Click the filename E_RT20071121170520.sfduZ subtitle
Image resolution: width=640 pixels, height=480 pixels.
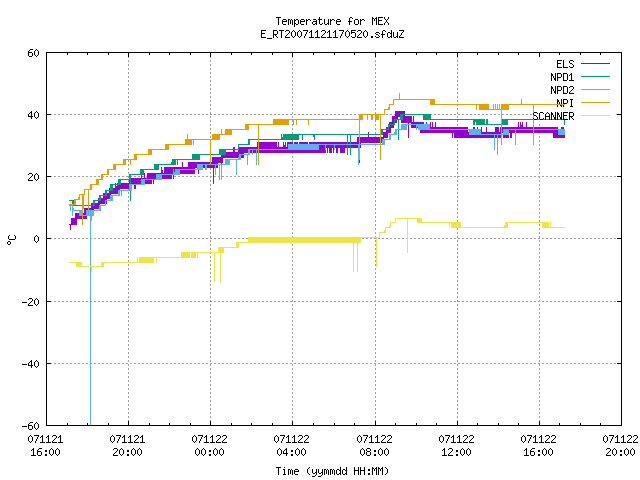pyautogui.click(x=332, y=34)
